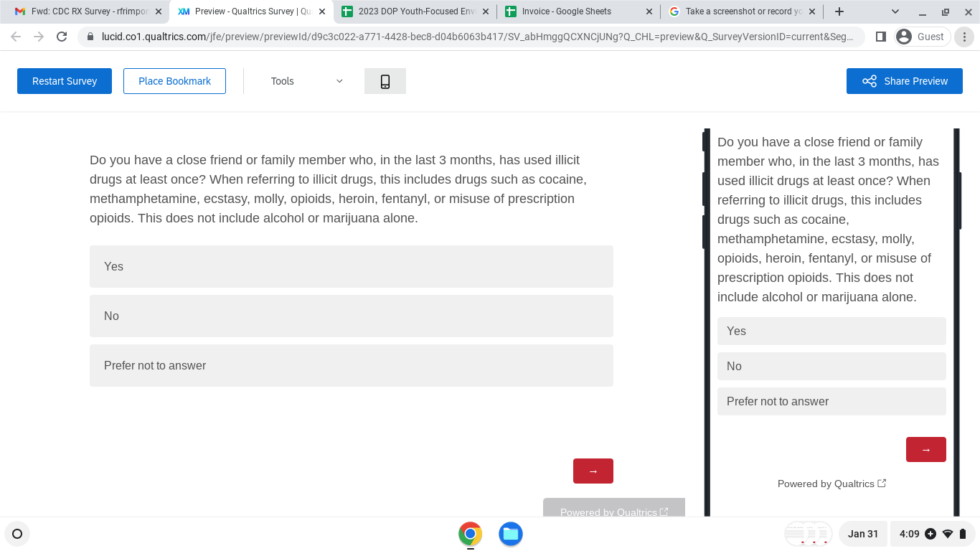Switch to the Fwd: CDC RX Survey Gmail tab
The width and height of the screenshot is (980, 551).
click(88, 11)
